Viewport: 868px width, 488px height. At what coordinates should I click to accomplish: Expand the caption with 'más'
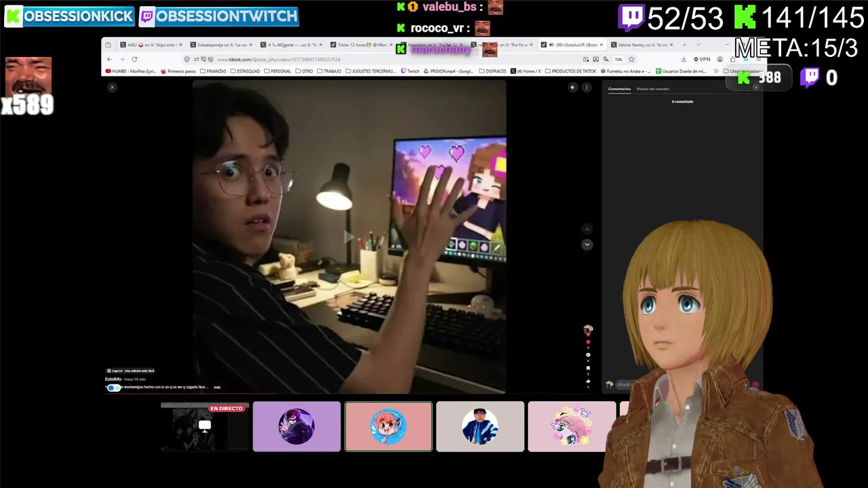217,387
